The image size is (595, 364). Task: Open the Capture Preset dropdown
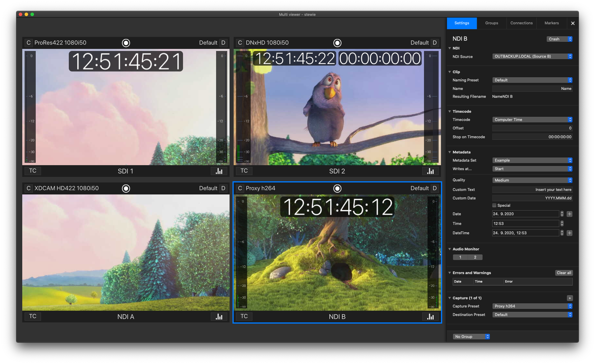pos(532,306)
